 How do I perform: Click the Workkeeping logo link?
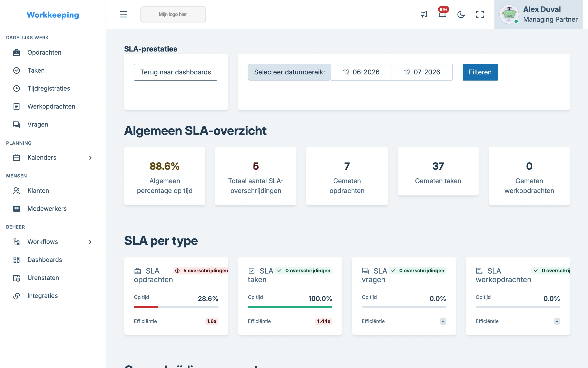53,15
